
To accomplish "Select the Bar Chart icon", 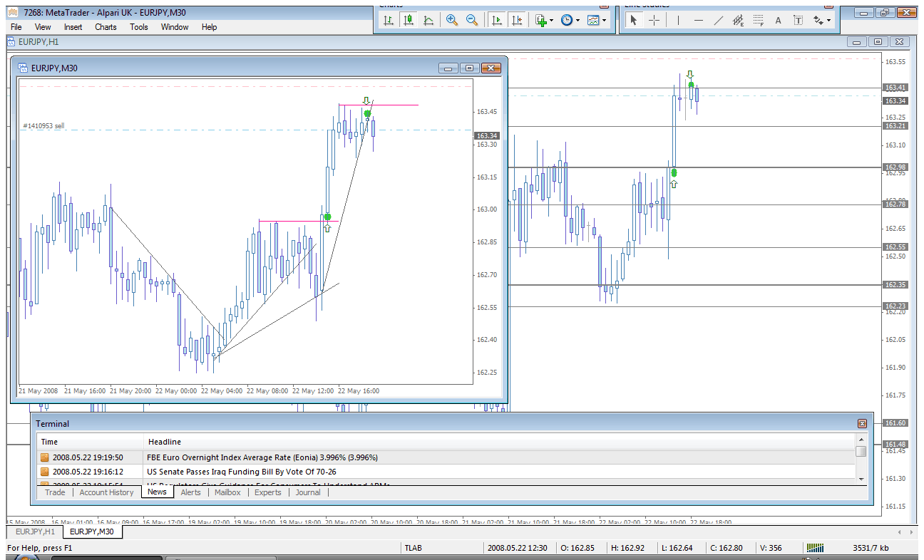I will 389,21.
